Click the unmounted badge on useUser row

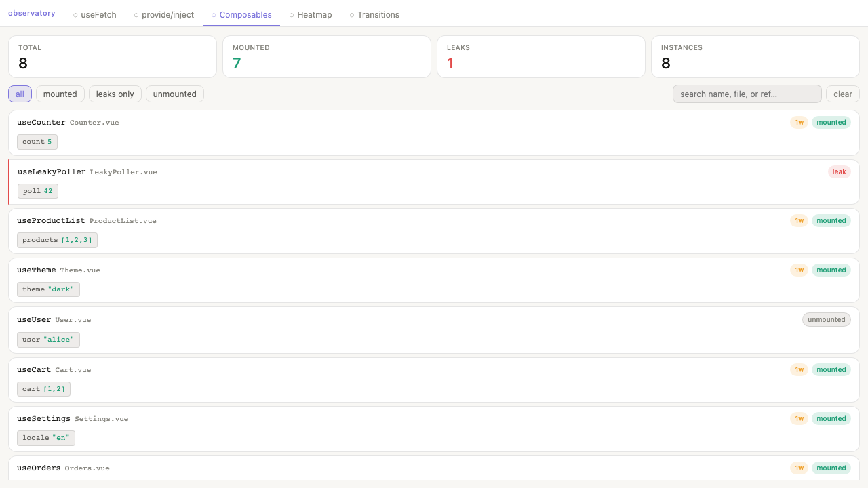pos(826,319)
